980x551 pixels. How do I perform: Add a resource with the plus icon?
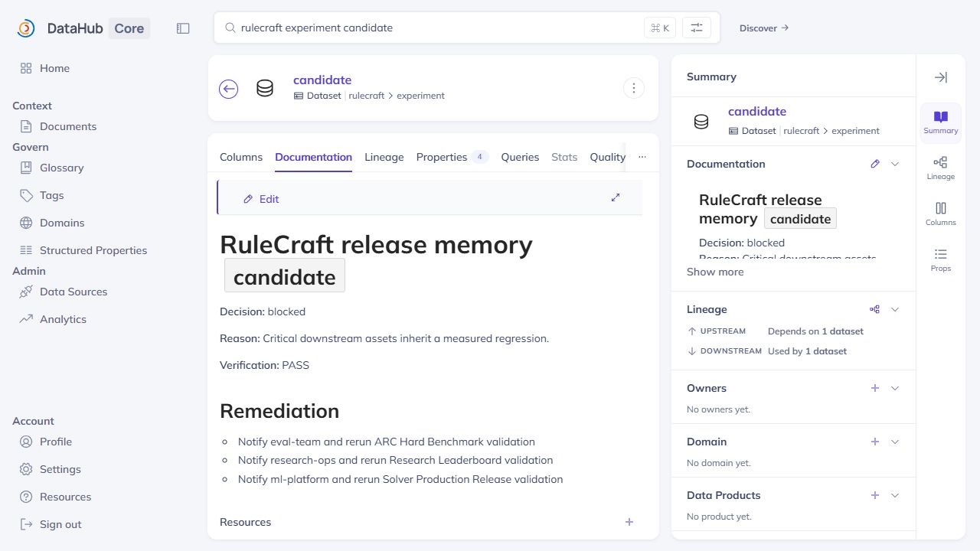[629, 522]
